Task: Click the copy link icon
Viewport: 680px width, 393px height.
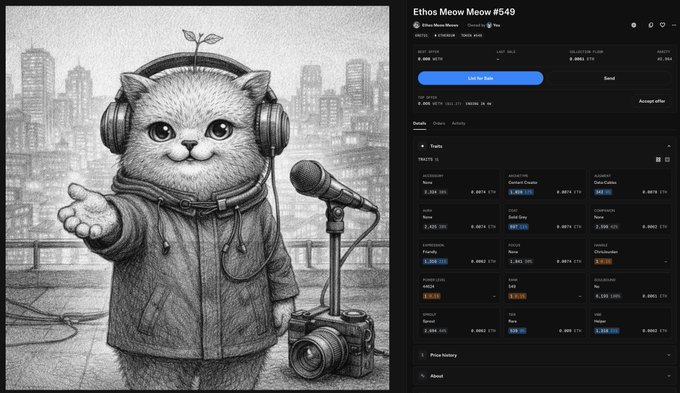Action: [651, 25]
